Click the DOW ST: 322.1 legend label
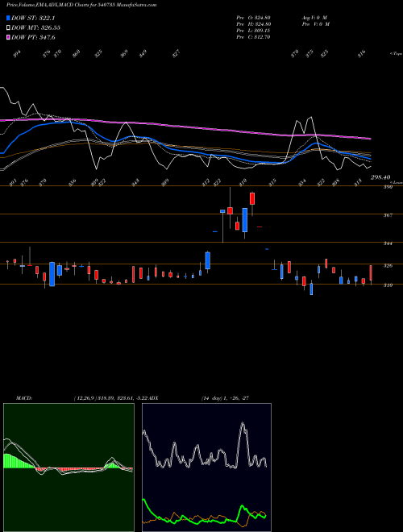Image resolution: width=403 pixels, height=532 pixels. (33, 18)
